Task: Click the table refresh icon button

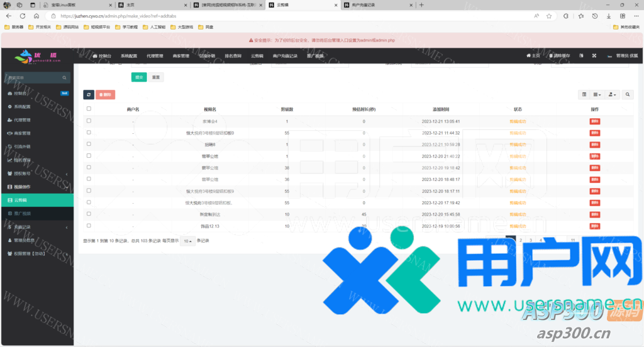Action: pos(89,94)
